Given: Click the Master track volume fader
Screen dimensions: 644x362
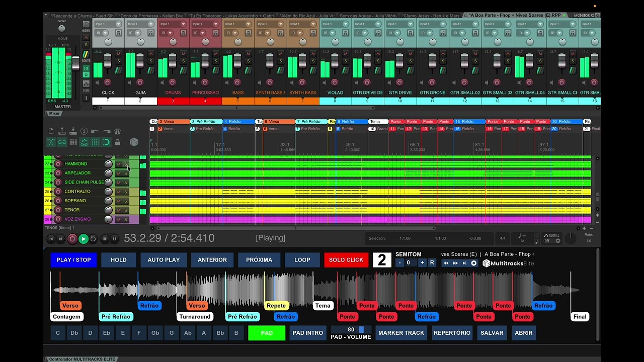Looking at the screenshot, I should [75, 63].
